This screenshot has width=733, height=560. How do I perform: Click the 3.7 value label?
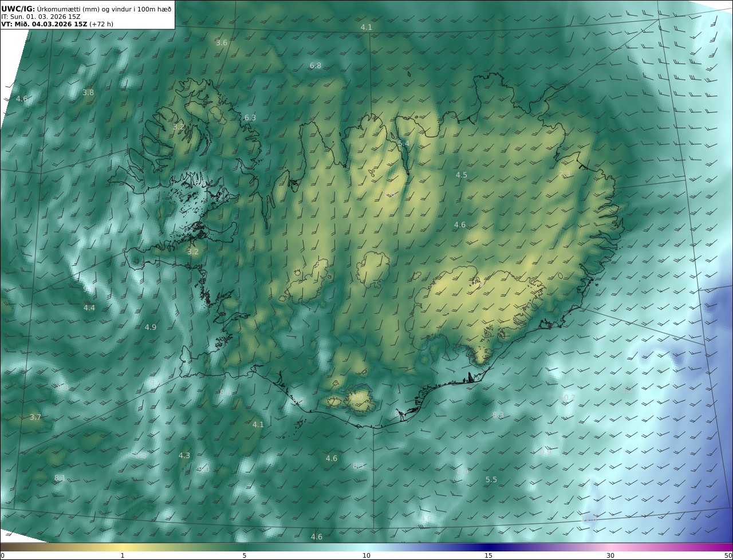[x=36, y=417]
